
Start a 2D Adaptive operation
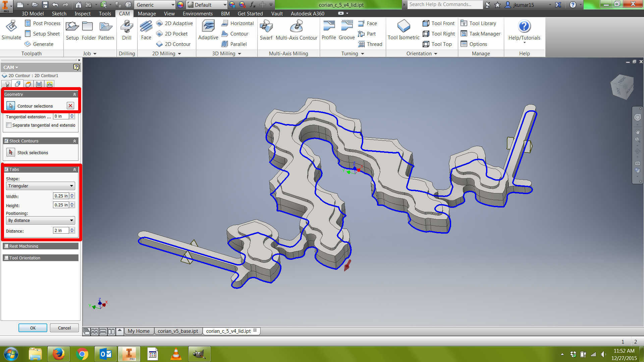pyautogui.click(x=174, y=23)
